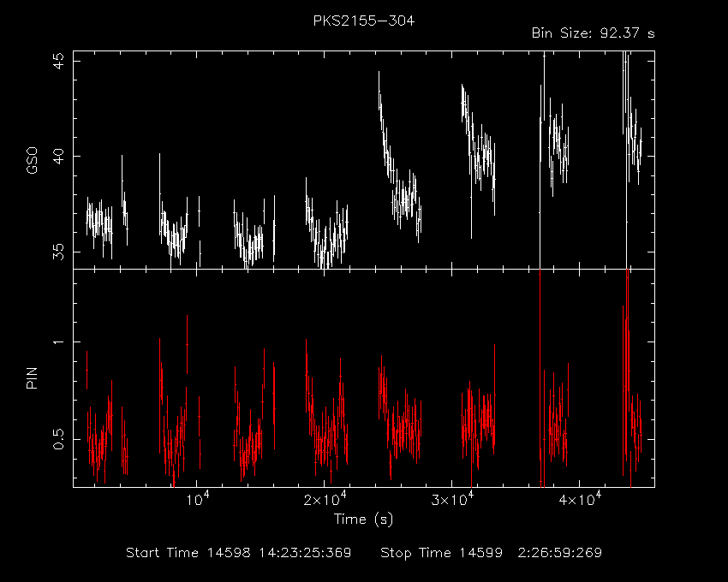The height and width of the screenshot is (582, 728).
Task: Click the PIN axis tick label 1
Action: point(59,342)
